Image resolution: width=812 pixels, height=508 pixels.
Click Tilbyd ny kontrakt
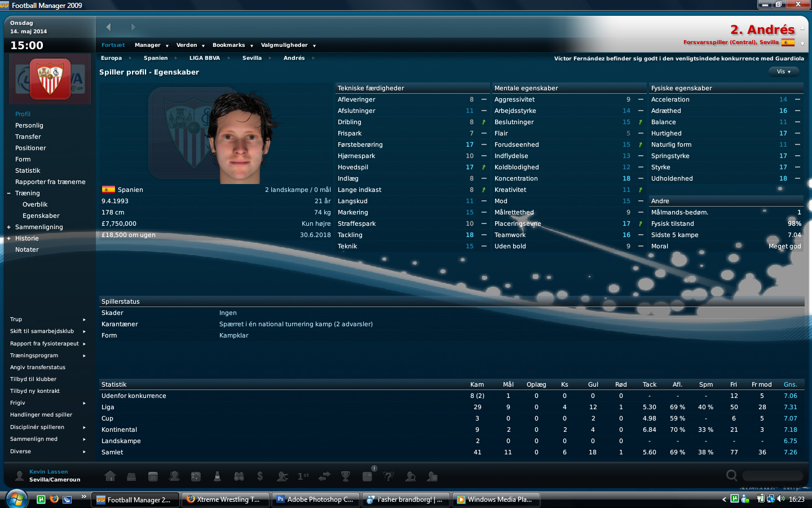tap(35, 391)
